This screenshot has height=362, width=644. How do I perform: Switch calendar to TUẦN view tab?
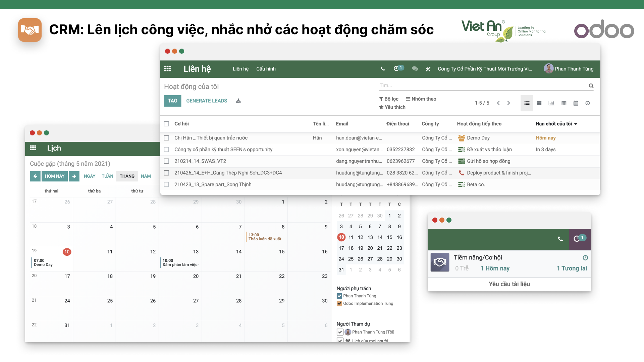tap(107, 176)
